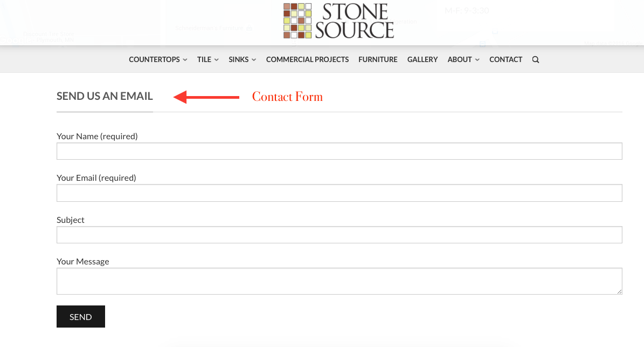Click into the Your Email field
This screenshot has height=347, width=644.
point(339,193)
